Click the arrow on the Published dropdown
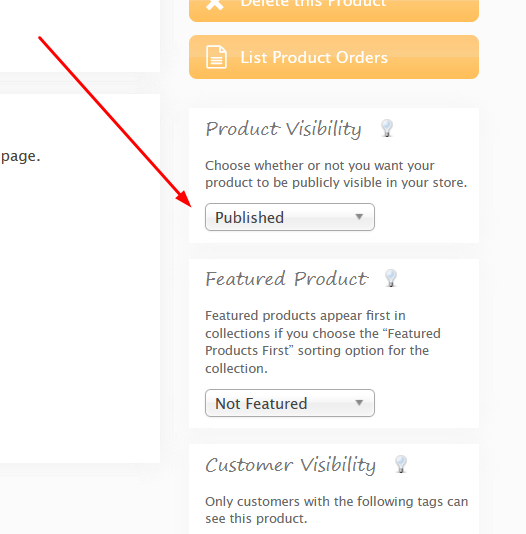The width and height of the screenshot is (526, 534). coord(359,217)
